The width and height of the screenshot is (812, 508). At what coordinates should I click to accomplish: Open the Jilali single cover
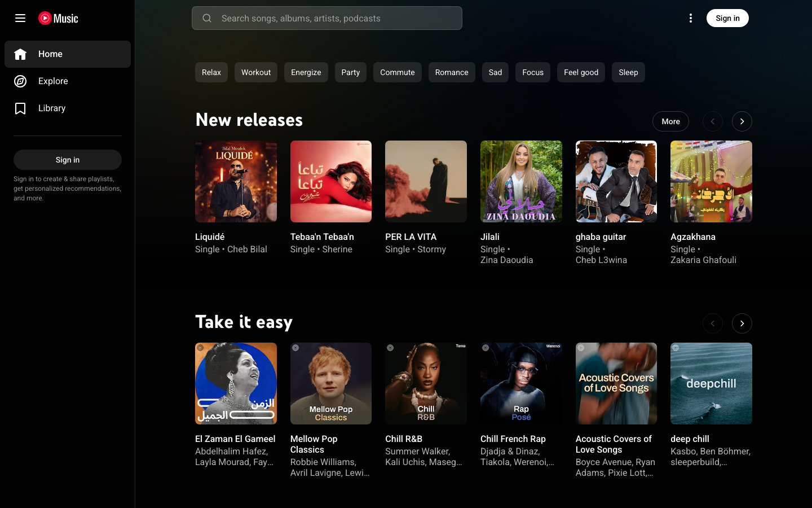pos(521,181)
